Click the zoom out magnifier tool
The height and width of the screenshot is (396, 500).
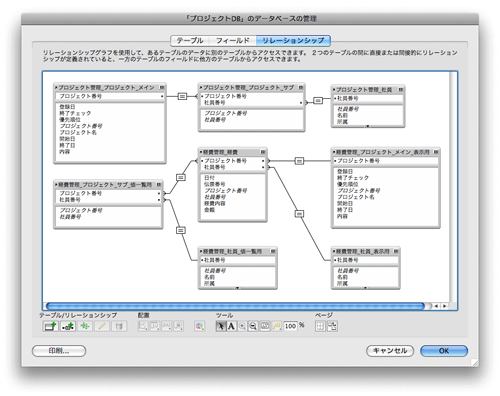pos(253,326)
